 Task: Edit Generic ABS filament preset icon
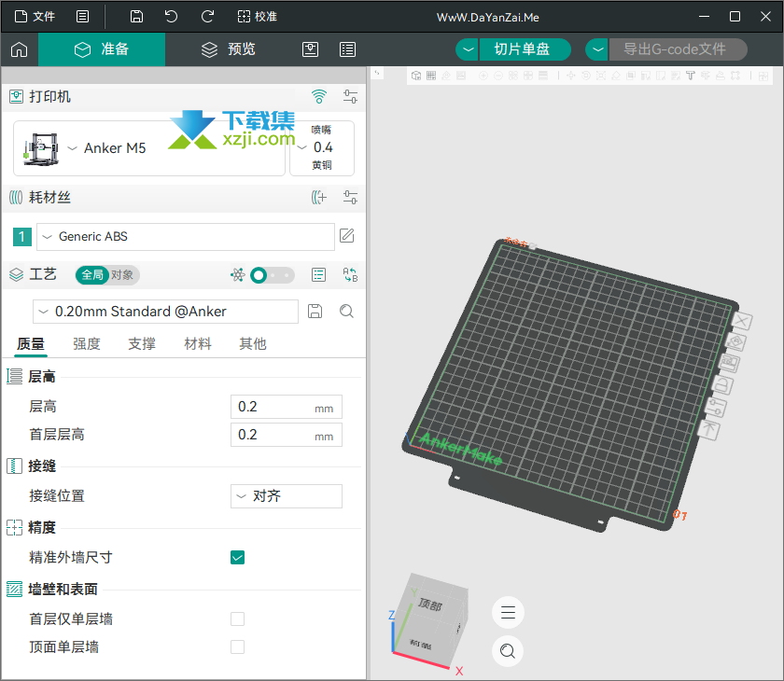[x=346, y=236]
